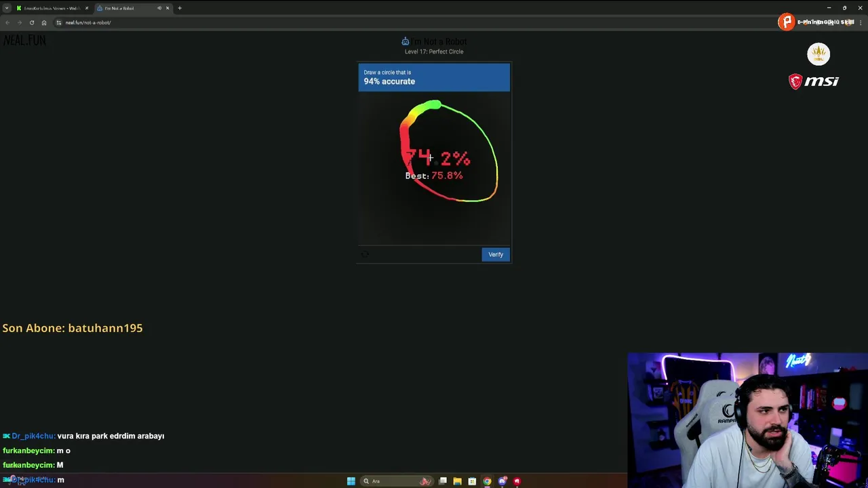Open File Explorer from the taskbar
The width and height of the screenshot is (868, 488).
point(457,481)
